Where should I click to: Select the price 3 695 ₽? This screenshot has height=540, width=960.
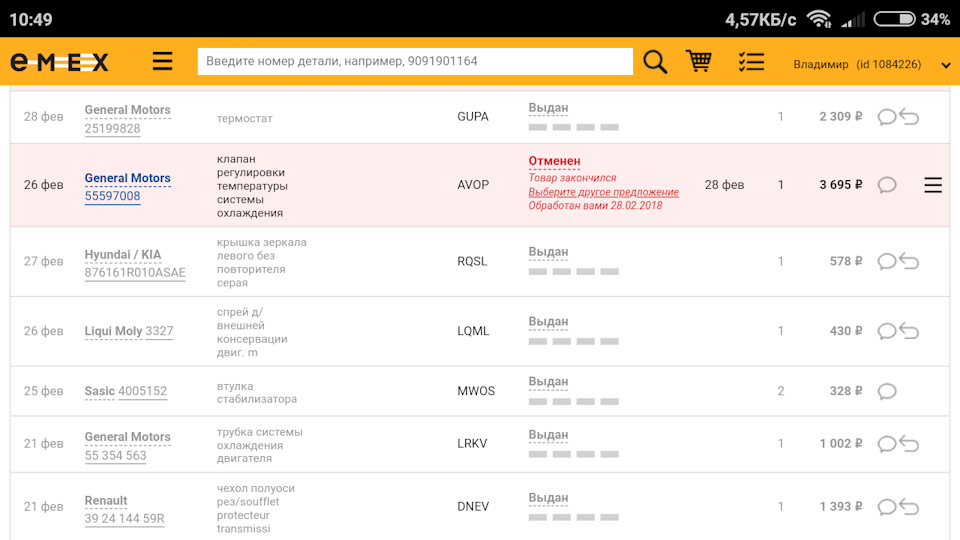(841, 185)
